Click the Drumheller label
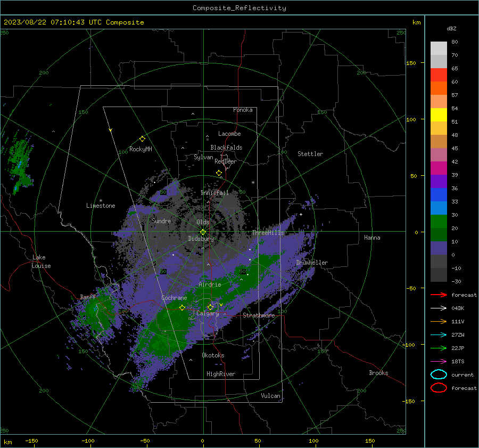479x448 pixels. (312, 263)
